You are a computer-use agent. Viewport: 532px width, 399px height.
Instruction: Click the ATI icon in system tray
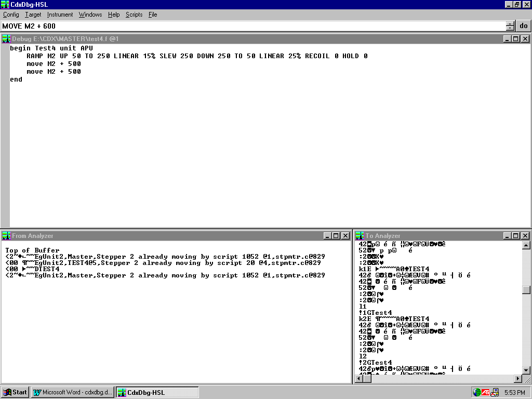[486, 392]
